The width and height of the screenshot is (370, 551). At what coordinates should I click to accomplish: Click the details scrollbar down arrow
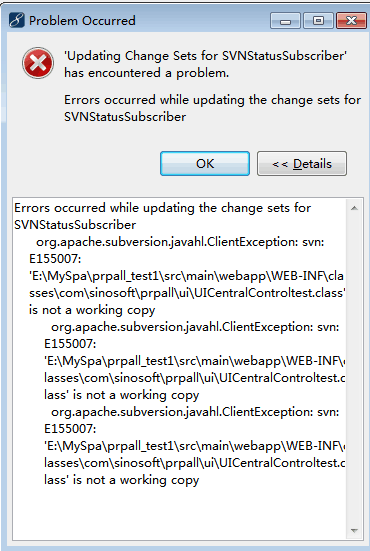354,531
